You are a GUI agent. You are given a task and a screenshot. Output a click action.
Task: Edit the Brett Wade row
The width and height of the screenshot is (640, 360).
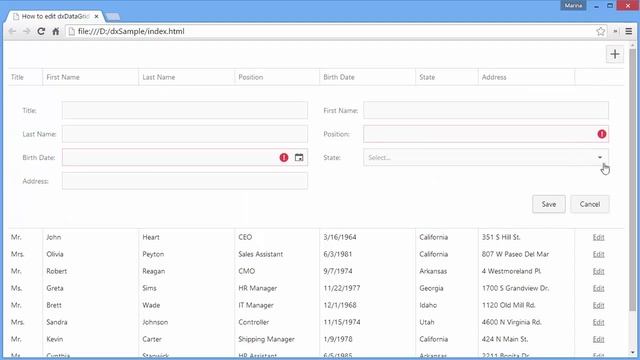(598, 305)
